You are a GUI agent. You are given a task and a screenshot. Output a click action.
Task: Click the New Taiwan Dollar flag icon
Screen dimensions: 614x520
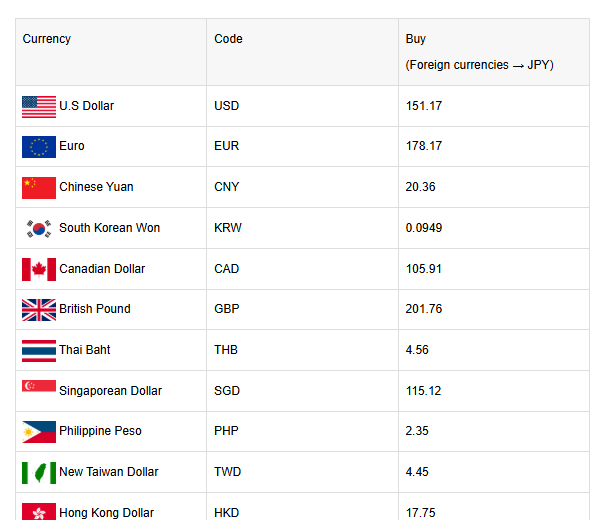(x=39, y=472)
